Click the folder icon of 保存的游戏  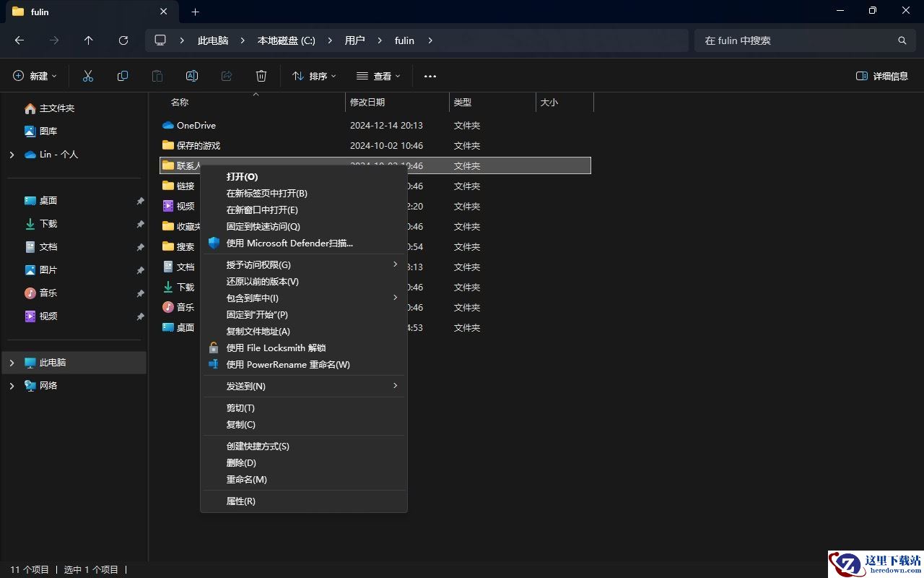(x=168, y=145)
